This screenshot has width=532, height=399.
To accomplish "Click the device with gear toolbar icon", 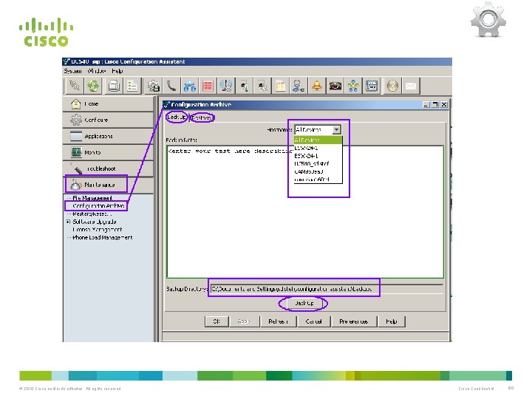I will coord(262,86).
